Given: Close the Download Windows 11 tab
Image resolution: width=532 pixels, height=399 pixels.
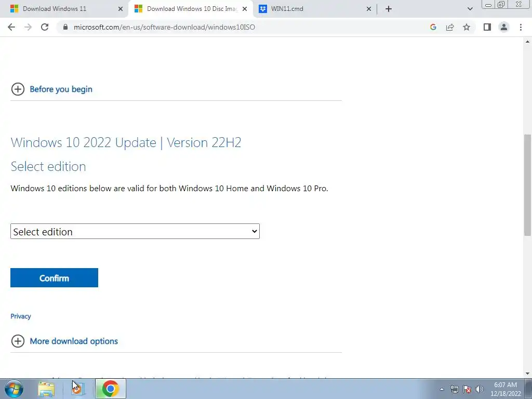Looking at the screenshot, I should 121,9.
